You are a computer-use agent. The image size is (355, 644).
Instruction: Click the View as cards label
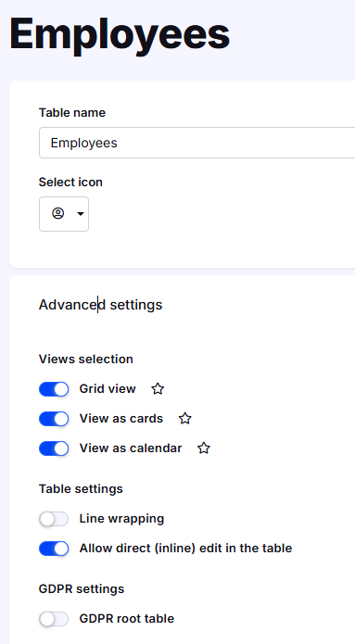pos(121,419)
